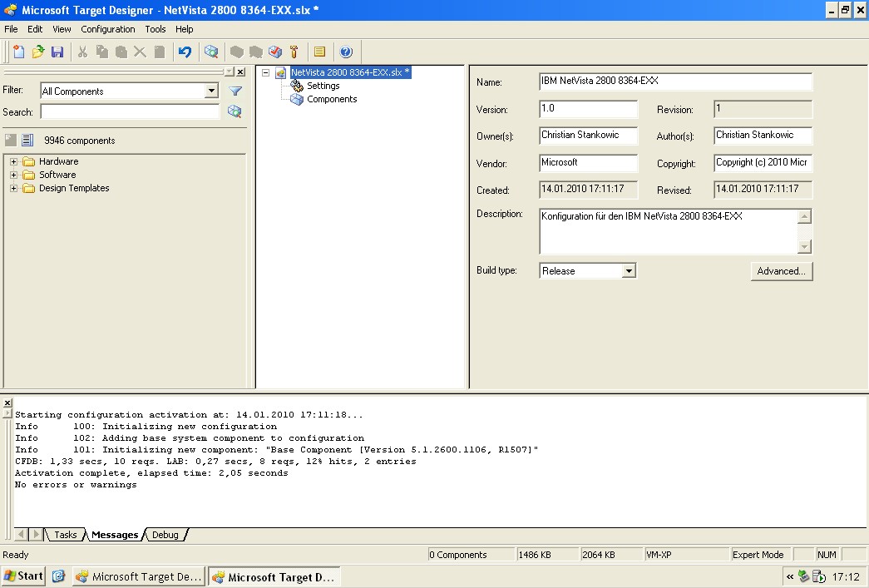Click into the Name text field
Viewport: 869px width, 588px height.
point(675,82)
